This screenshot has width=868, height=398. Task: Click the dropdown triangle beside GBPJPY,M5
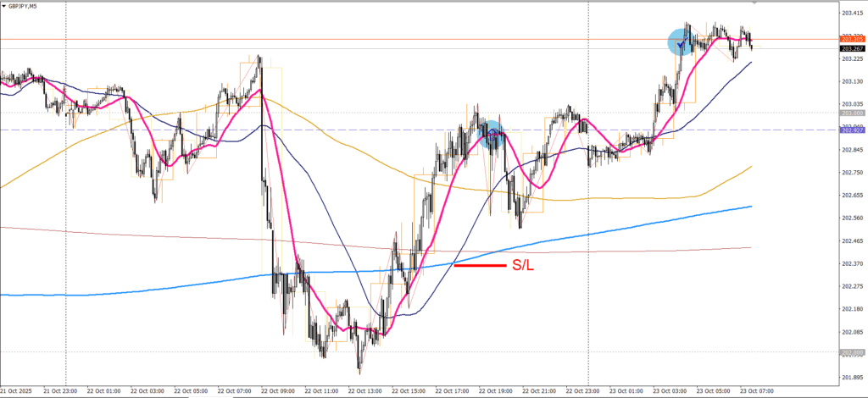pos(4,5)
